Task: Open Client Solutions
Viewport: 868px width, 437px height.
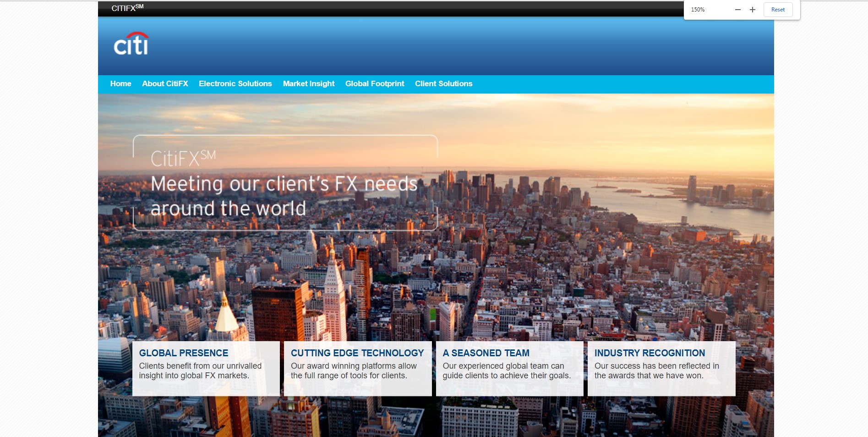Action: (x=444, y=84)
